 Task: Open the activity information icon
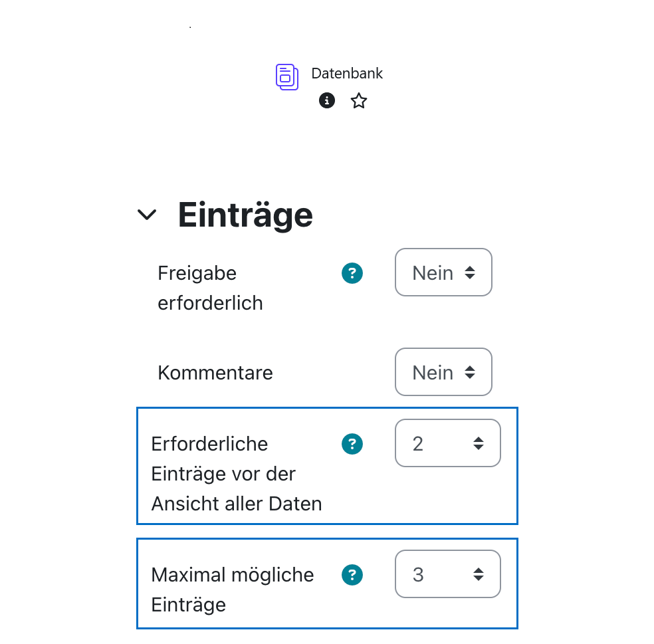[x=326, y=100]
